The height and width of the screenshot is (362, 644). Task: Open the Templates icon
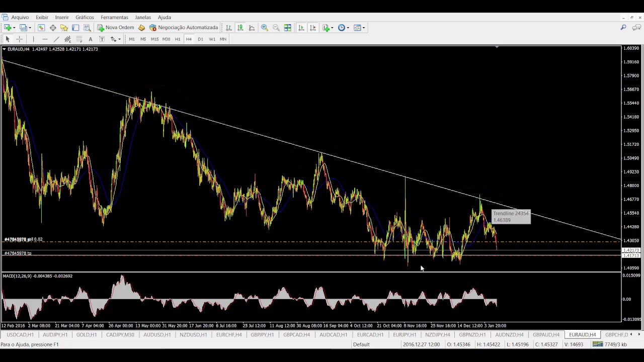(x=357, y=28)
